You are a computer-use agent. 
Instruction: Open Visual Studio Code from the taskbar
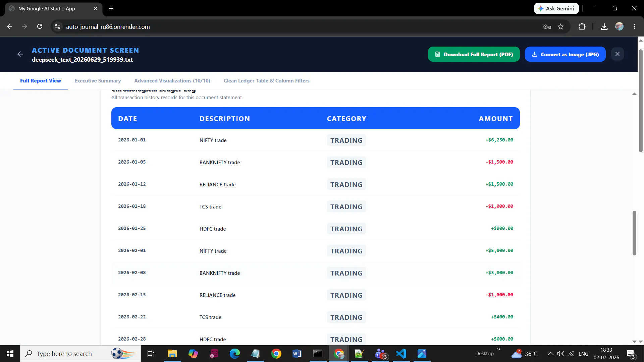[401, 354]
